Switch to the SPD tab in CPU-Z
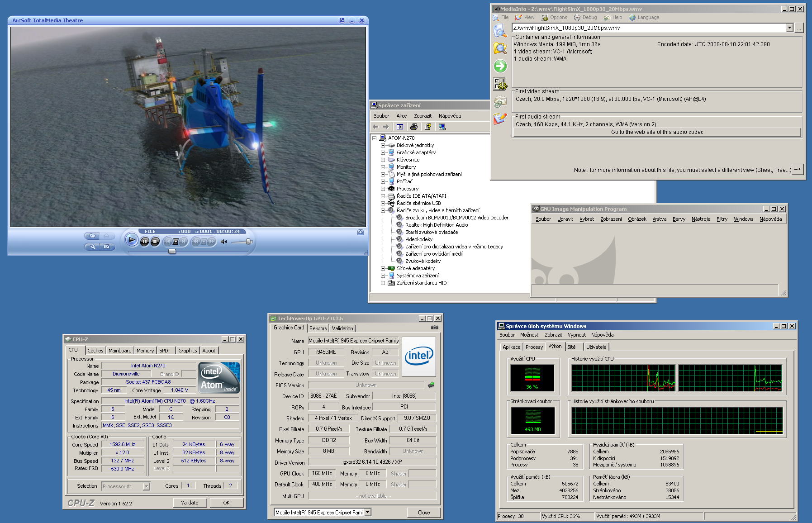The height and width of the screenshot is (523, 812). pos(164,351)
